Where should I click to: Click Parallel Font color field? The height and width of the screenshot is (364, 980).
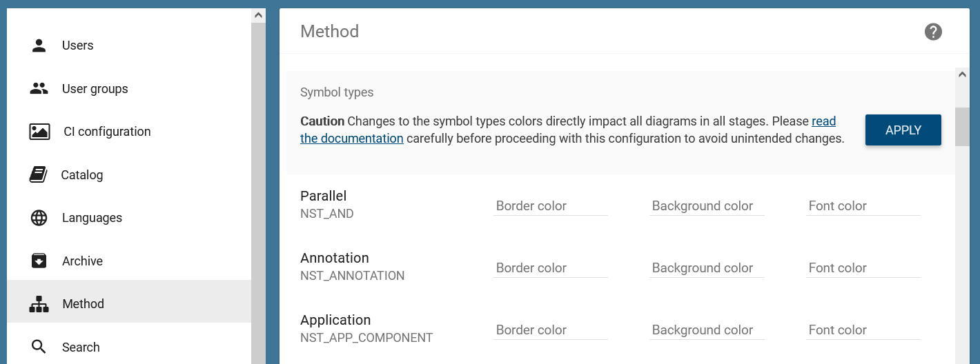863,205
